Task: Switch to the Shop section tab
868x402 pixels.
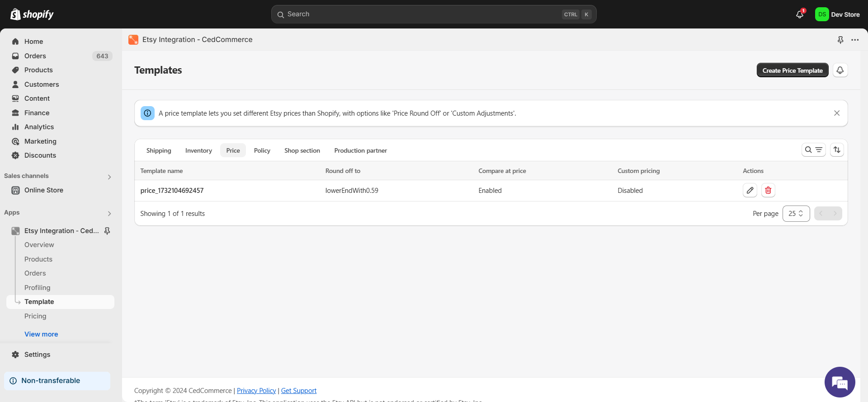Action: tap(302, 150)
